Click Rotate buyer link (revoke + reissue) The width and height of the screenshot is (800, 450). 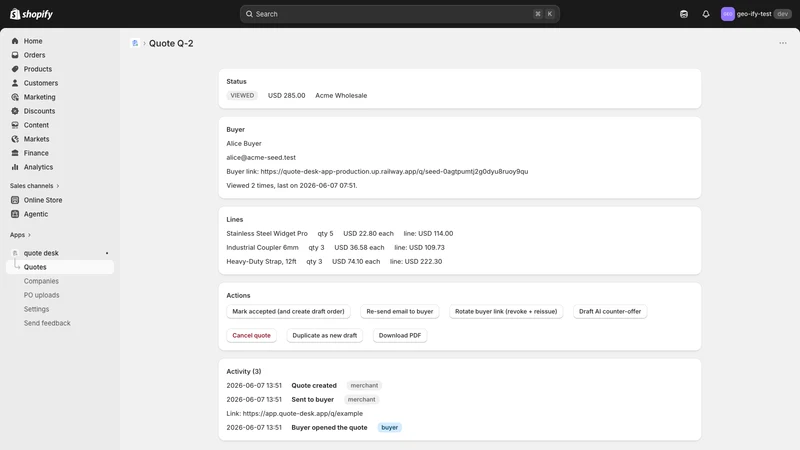506,311
